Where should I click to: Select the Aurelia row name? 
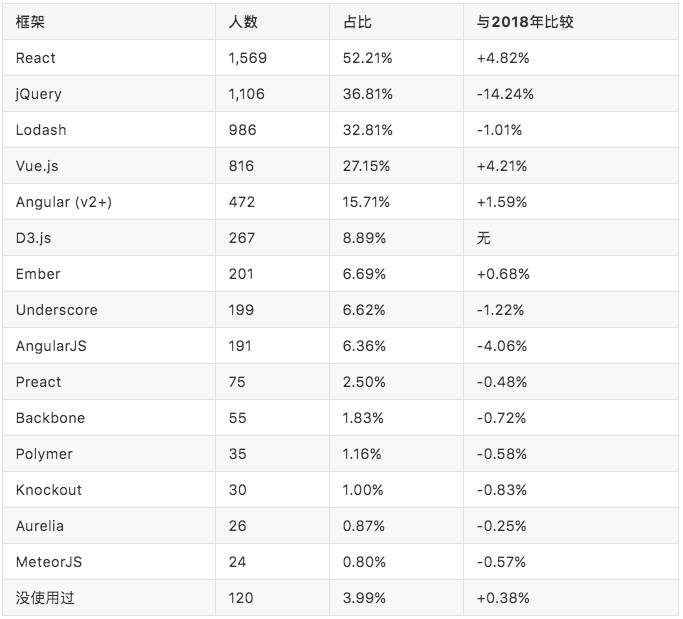pyautogui.click(x=40, y=526)
